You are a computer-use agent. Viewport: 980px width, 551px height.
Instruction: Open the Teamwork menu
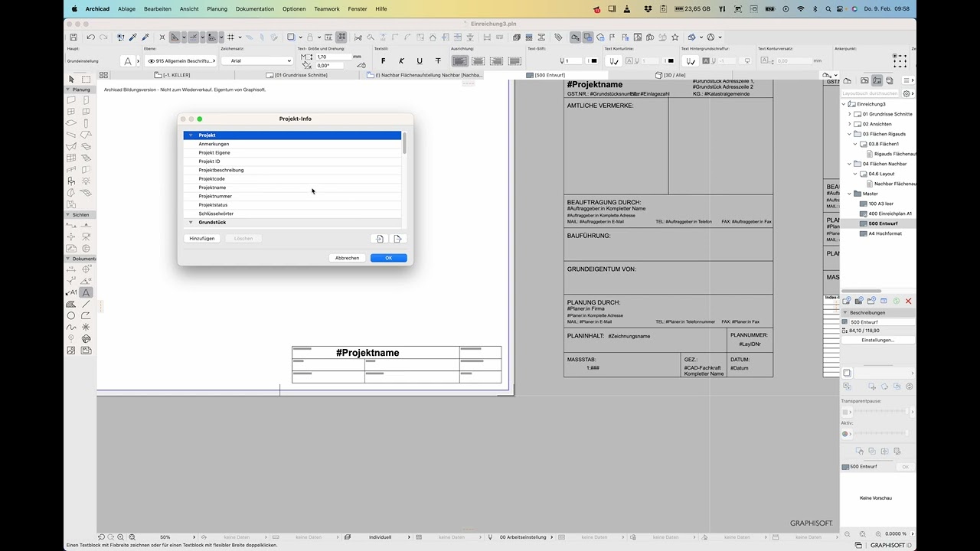327,8
